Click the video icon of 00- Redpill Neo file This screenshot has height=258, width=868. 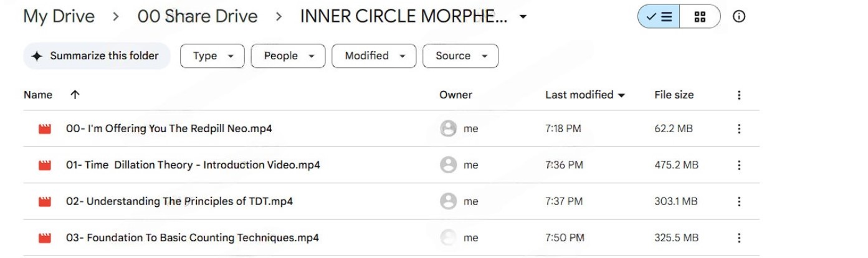click(44, 129)
